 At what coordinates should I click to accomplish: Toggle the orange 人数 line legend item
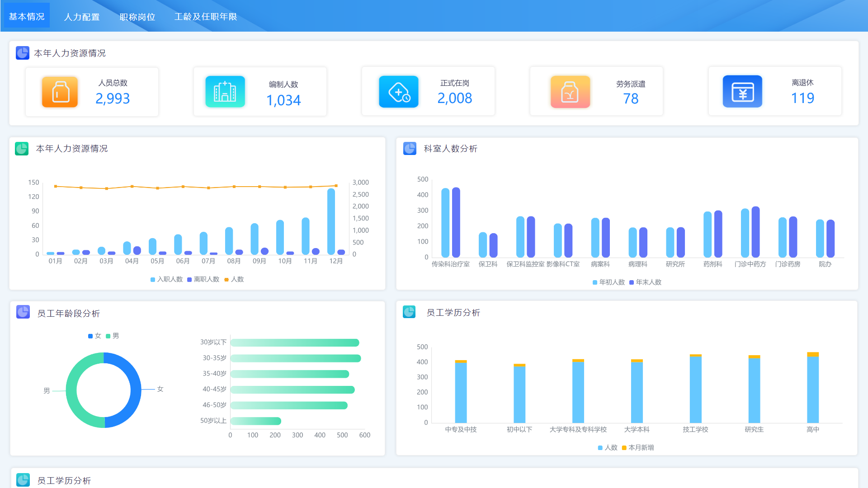point(234,279)
